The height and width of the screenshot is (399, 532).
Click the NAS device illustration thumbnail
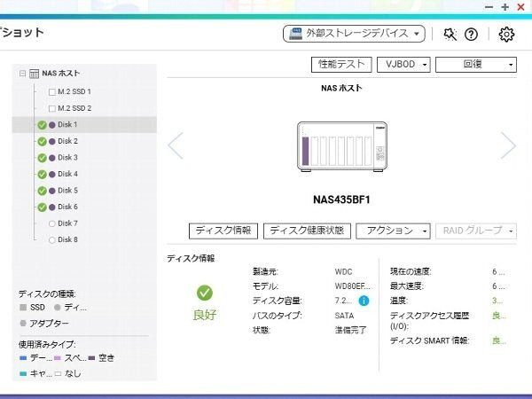tap(342, 147)
